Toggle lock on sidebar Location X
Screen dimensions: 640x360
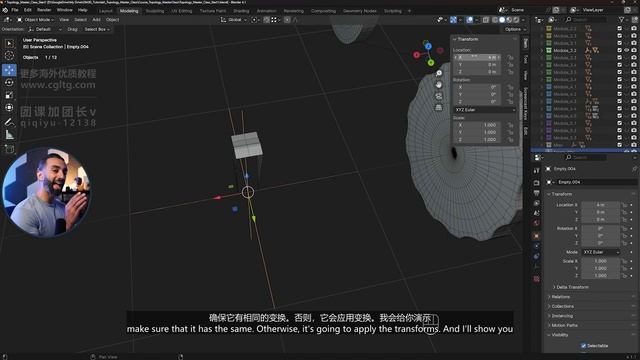[510, 58]
